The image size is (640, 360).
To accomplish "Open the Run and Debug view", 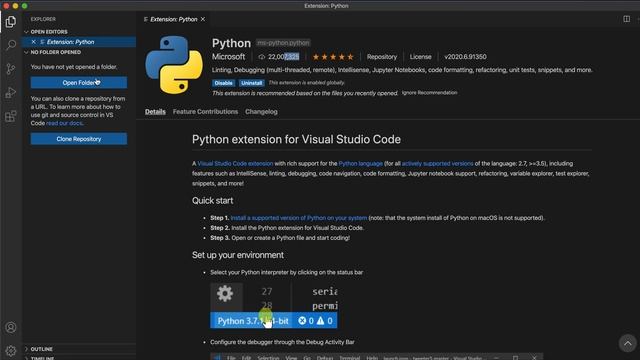I will 11,93.
